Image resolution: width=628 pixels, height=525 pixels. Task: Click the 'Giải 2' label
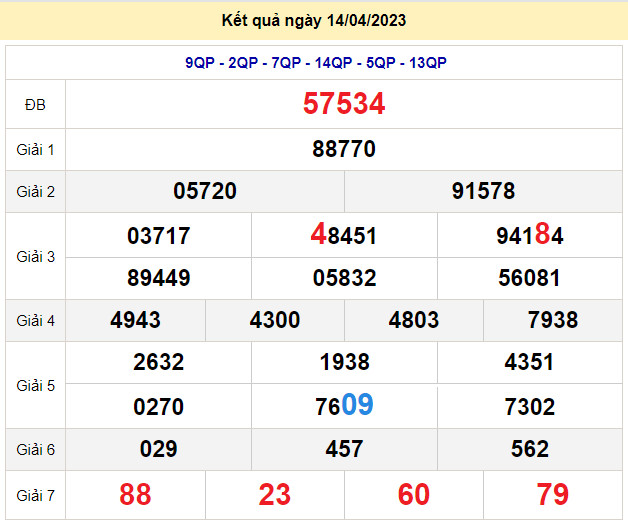(35, 191)
